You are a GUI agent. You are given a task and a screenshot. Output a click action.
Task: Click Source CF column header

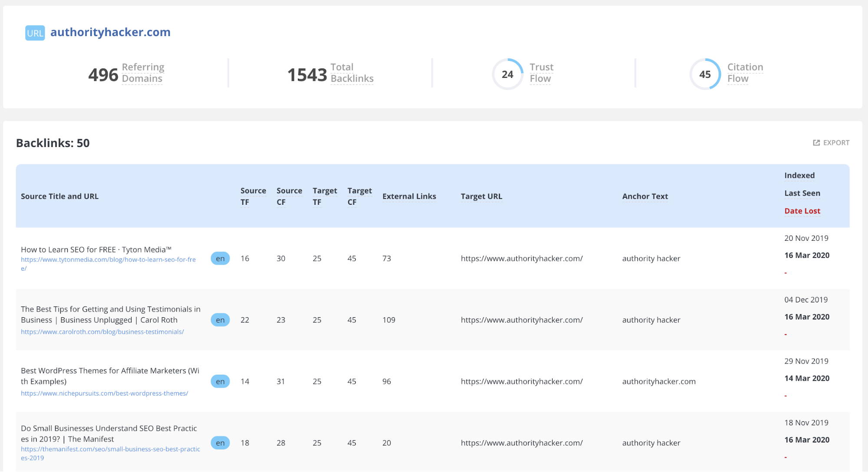point(289,196)
